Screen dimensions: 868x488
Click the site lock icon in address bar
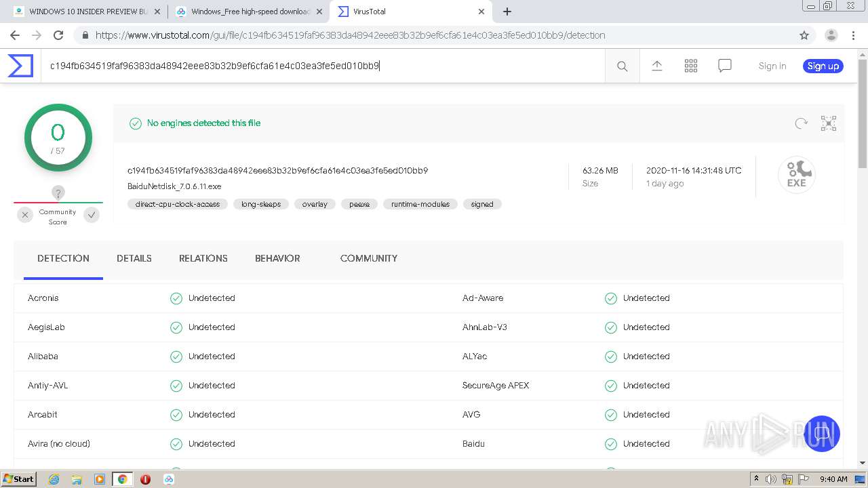click(x=85, y=35)
